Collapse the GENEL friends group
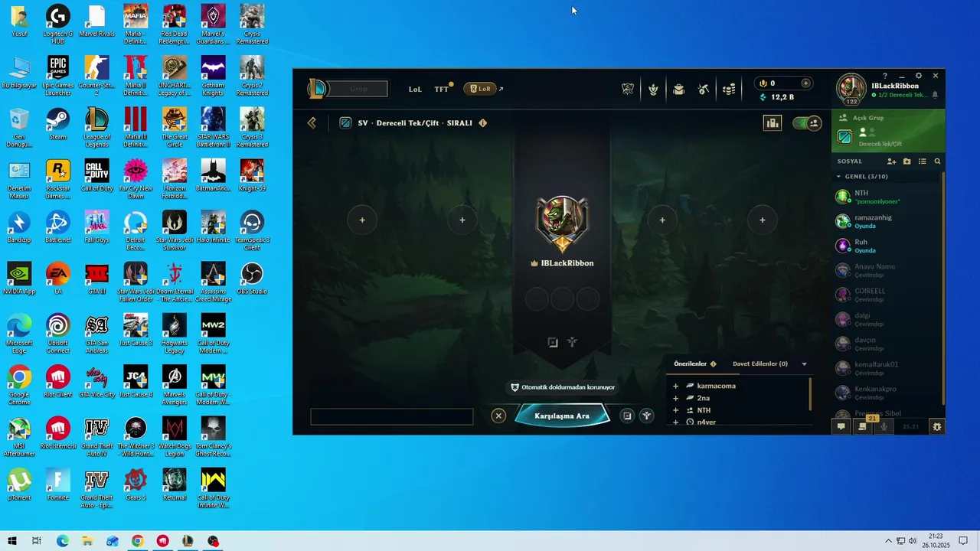This screenshot has width=980, height=551. point(838,177)
